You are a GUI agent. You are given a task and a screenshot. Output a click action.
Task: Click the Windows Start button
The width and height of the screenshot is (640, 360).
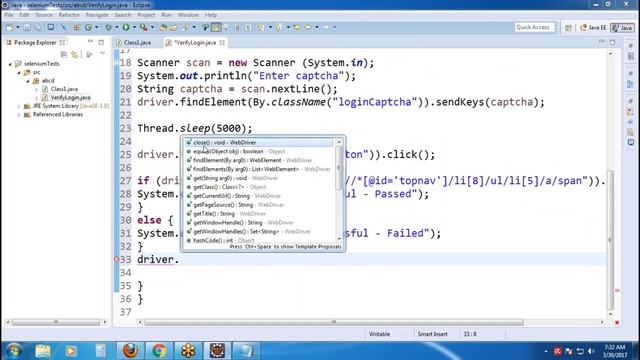pos(13,351)
